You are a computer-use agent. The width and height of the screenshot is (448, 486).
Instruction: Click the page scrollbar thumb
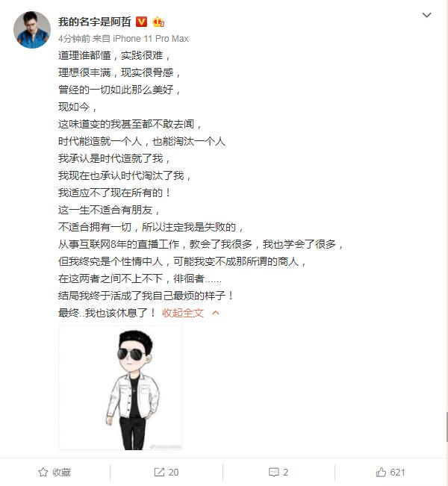point(447,427)
